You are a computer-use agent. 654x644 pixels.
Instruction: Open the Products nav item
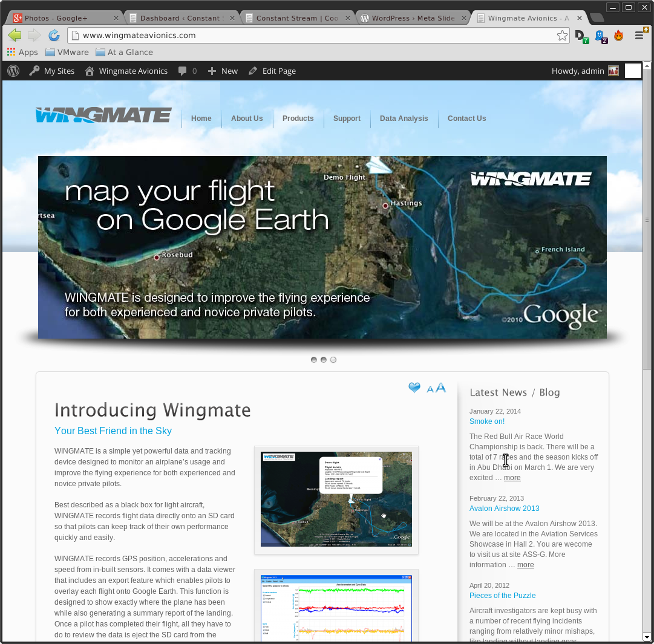coord(298,119)
